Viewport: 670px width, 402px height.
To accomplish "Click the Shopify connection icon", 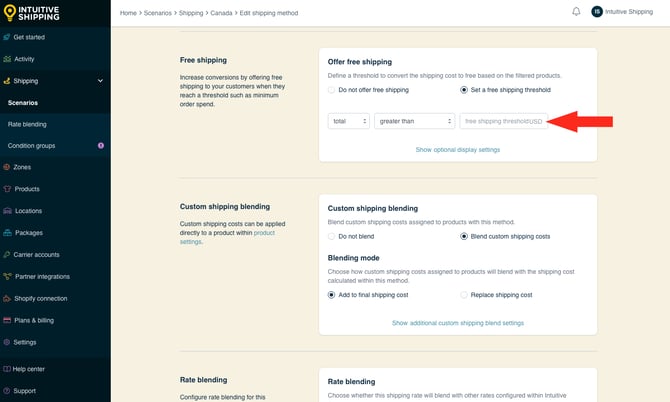I will 7,298.
